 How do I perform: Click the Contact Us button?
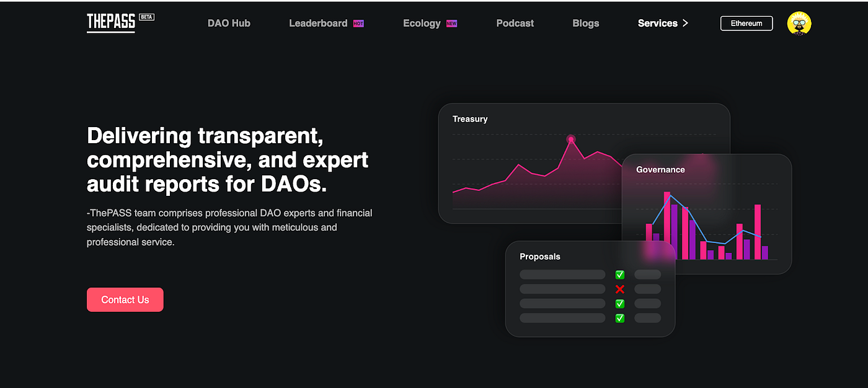[x=125, y=299]
